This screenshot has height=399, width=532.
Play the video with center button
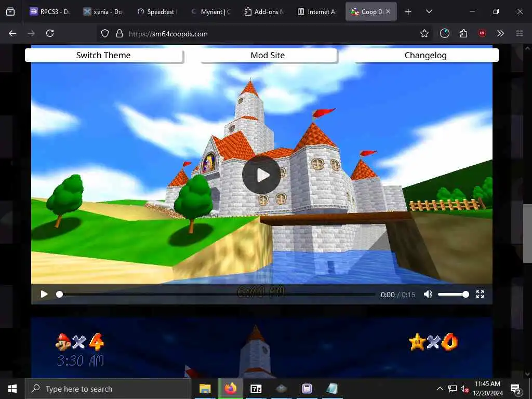pos(261,175)
